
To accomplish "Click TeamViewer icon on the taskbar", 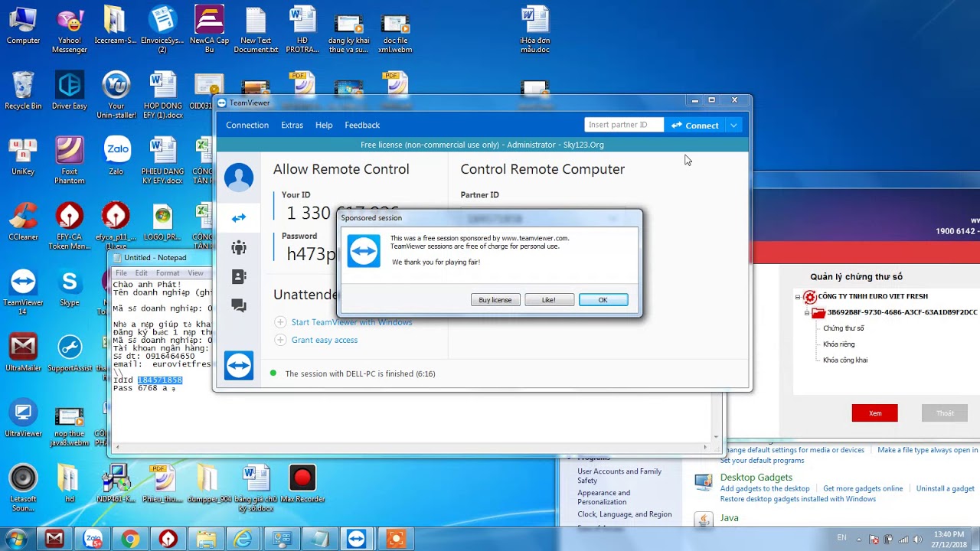I will [357, 540].
